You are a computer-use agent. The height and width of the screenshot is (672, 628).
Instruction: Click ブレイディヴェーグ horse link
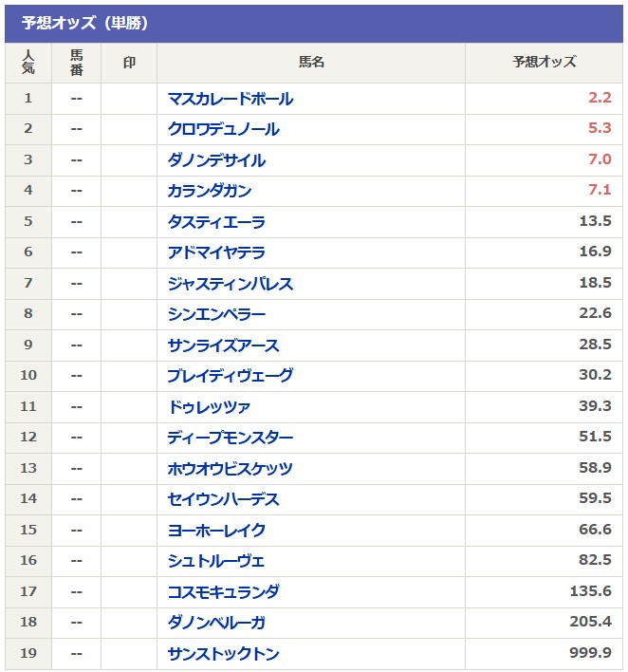pos(231,376)
